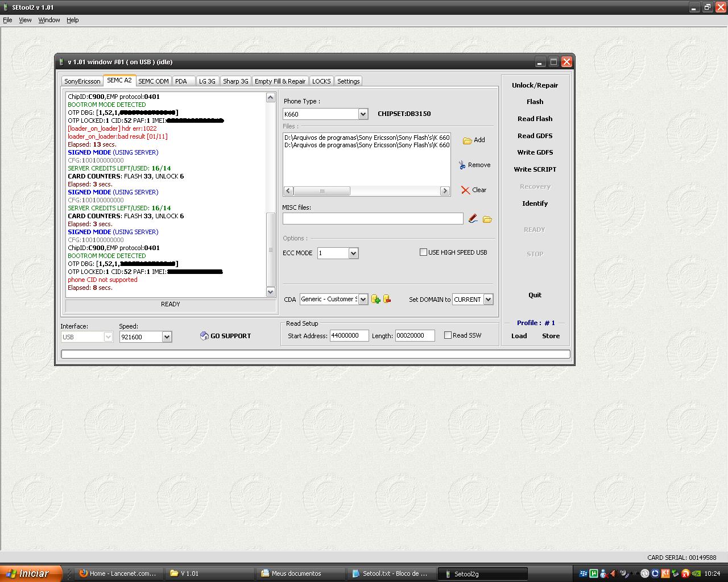Switch to the SEMC ODM tab
Viewport: 728px width, 582px height.
tap(154, 81)
